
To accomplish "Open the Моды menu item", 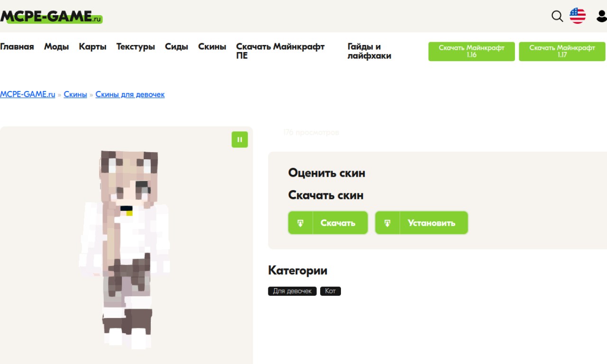I will 56,46.
